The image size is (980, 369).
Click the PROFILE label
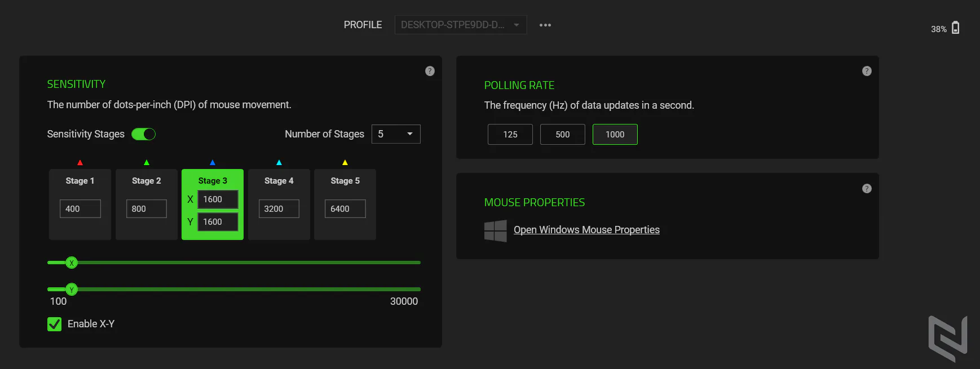point(363,25)
